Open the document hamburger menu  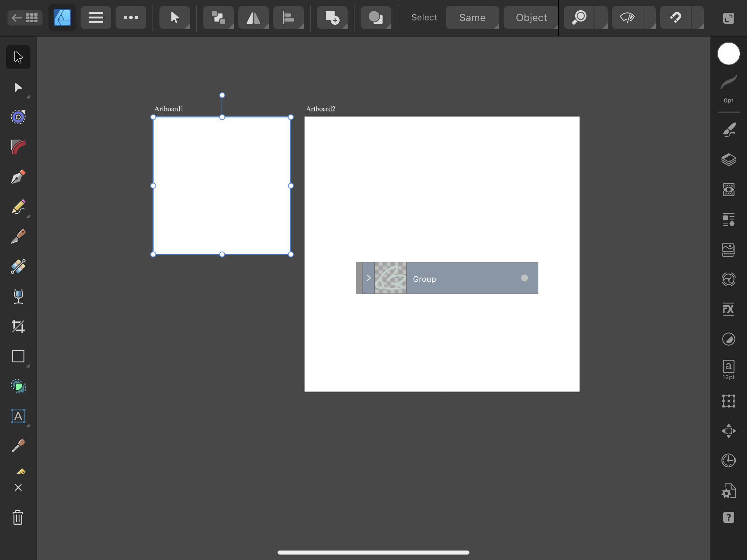pyautogui.click(x=96, y=17)
